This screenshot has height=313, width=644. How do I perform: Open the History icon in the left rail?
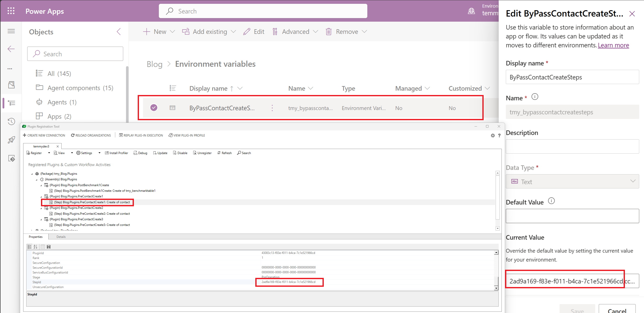(x=11, y=121)
